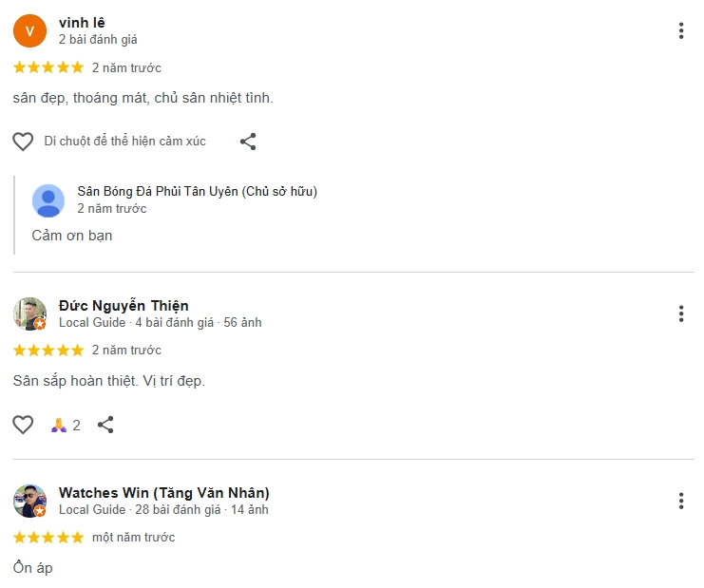Open reviewer name Đức Nguyễn Thiện

pyautogui.click(x=124, y=305)
